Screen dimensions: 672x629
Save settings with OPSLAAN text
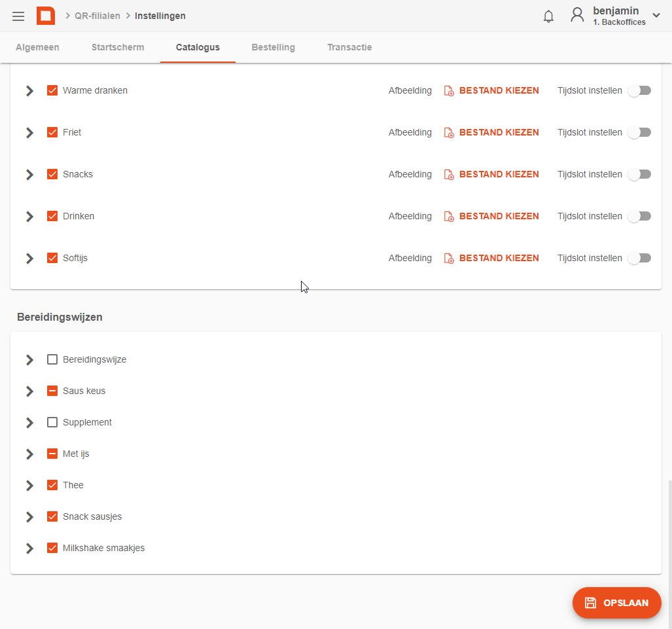626,603
